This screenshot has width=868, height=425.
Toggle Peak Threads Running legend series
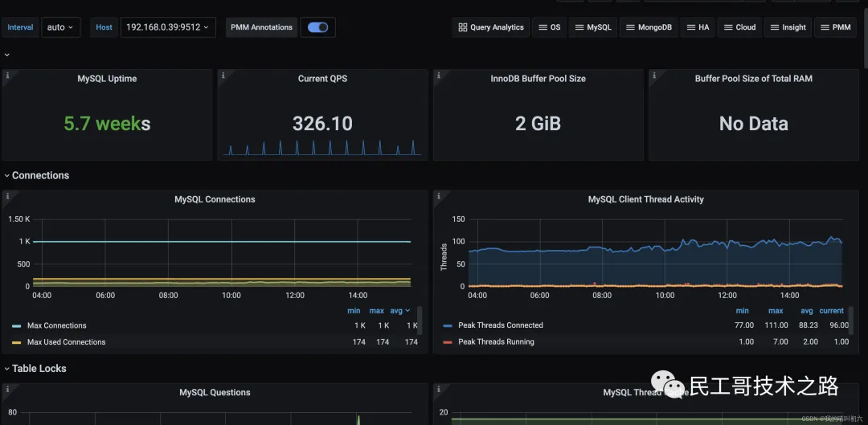[496, 342]
